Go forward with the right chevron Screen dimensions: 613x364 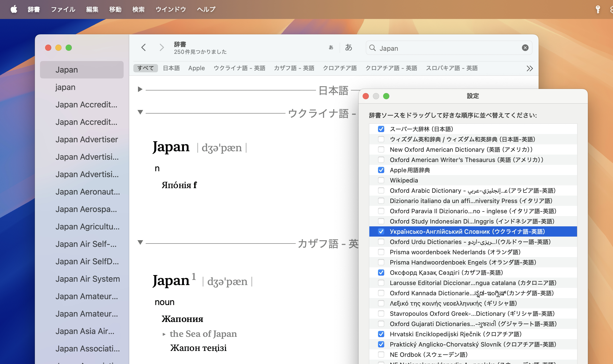tap(161, 47)
